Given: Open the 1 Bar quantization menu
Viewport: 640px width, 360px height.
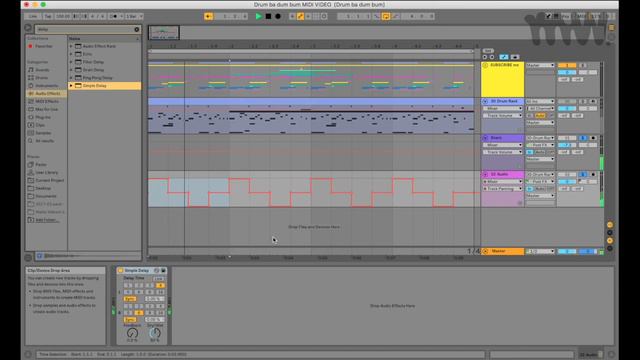Looking at the screenshot, I should point(134,16).
